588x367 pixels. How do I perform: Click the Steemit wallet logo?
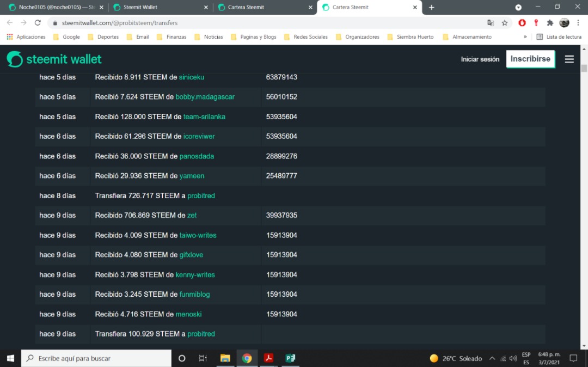click(x=54, y=59)
